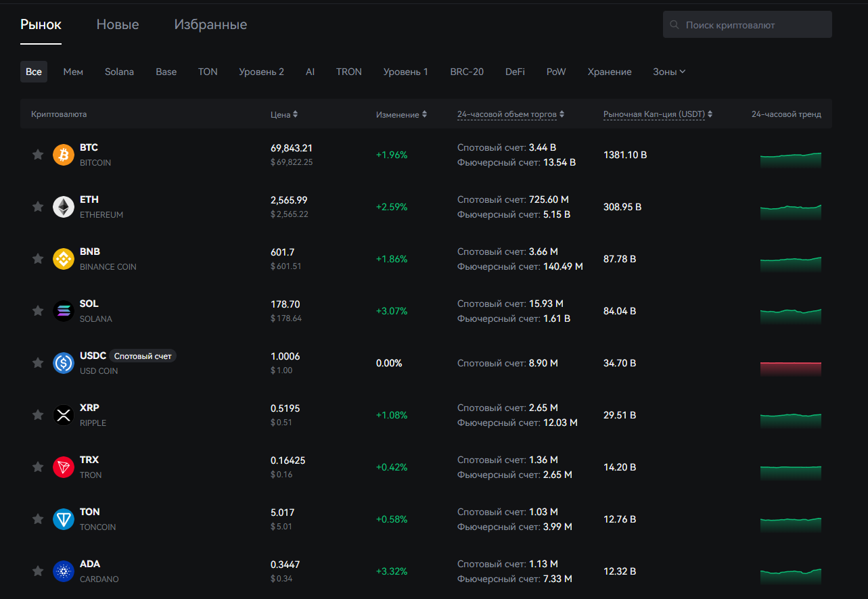Expand the Зоны dropdown

(x=669, y=72)
